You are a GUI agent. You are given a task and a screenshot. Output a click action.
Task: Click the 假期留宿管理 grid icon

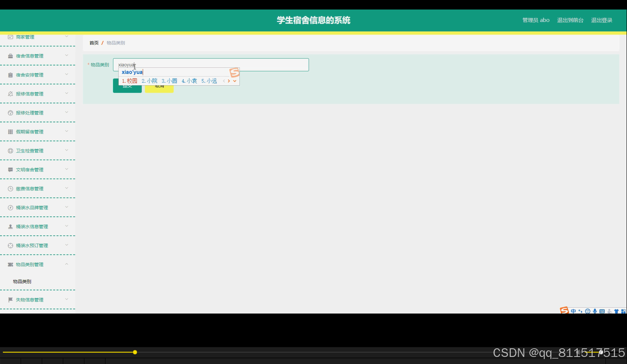10,132
